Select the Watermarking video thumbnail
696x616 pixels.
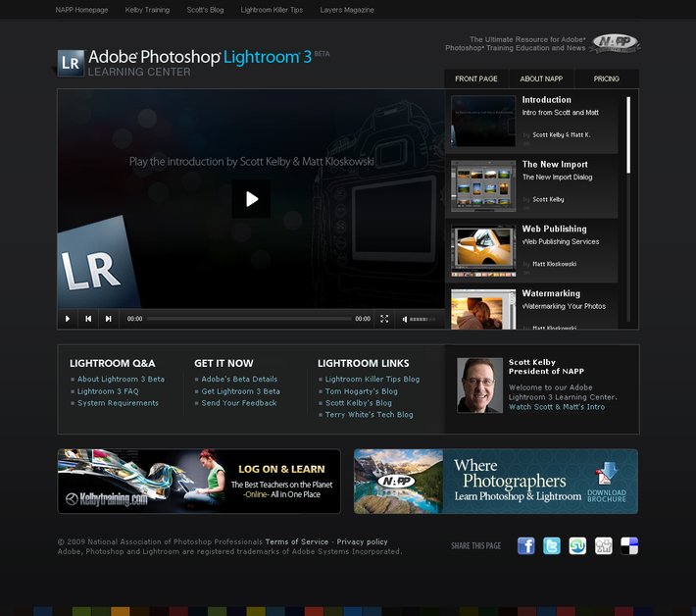[483, 309]
